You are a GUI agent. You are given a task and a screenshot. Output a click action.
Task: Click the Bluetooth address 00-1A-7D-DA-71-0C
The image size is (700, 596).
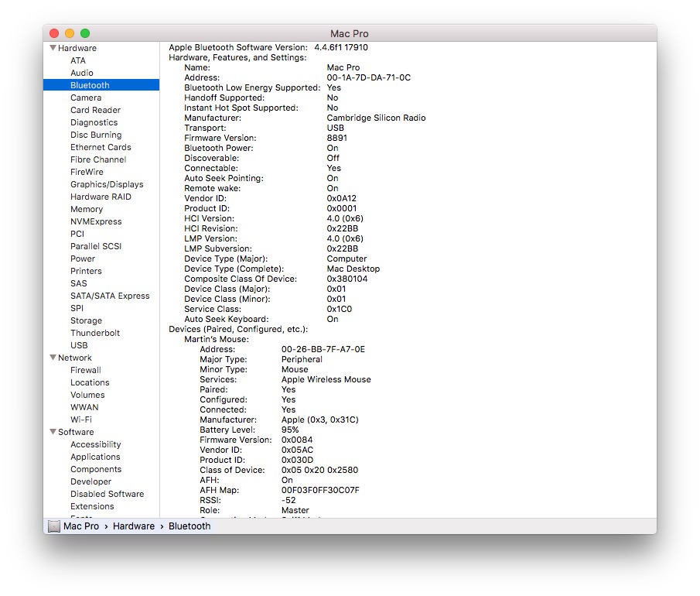pos(369,77)
